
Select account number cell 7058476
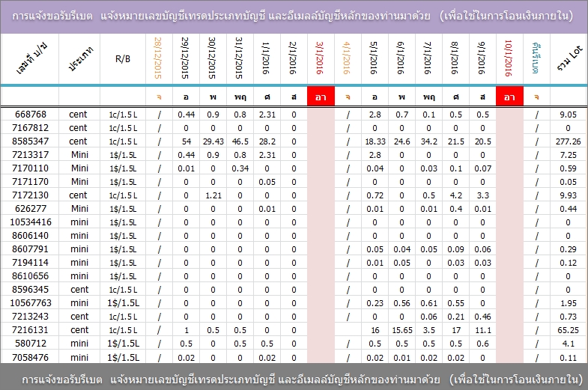point(31,357)
